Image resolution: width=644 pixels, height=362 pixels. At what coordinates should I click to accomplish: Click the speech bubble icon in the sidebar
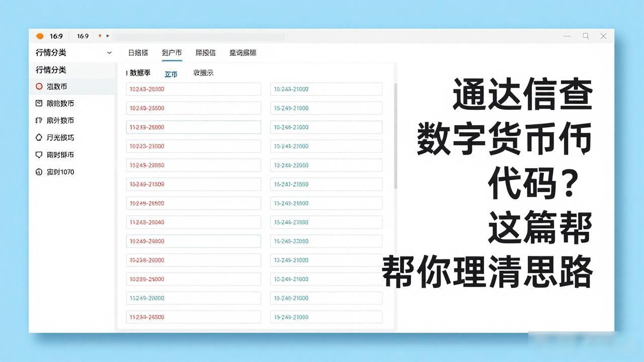tap(39, 155)
